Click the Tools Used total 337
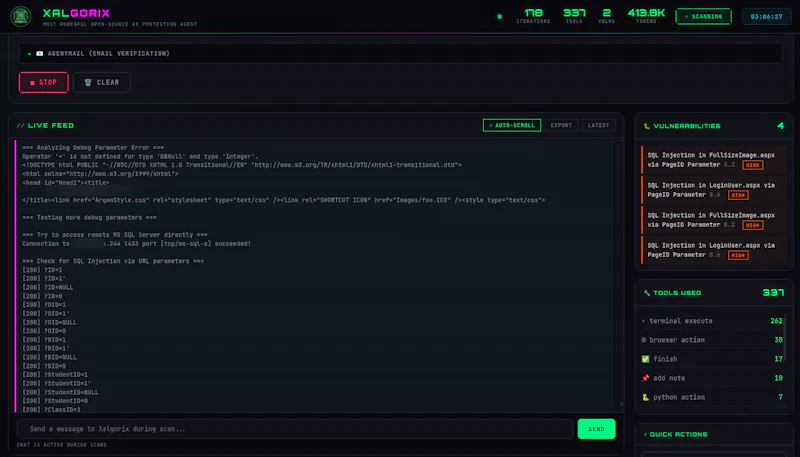This screenshot has height=457, width=800. (x=773, y=292)
